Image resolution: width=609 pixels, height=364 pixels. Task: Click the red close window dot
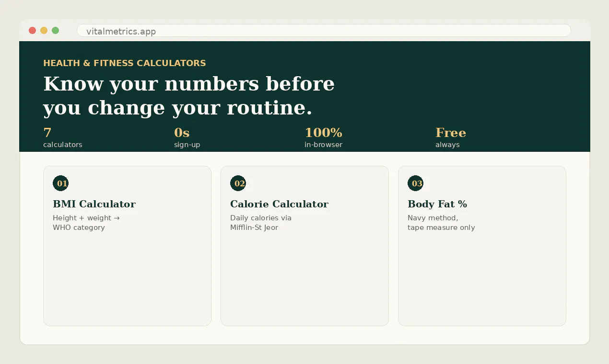click(33, 31)
